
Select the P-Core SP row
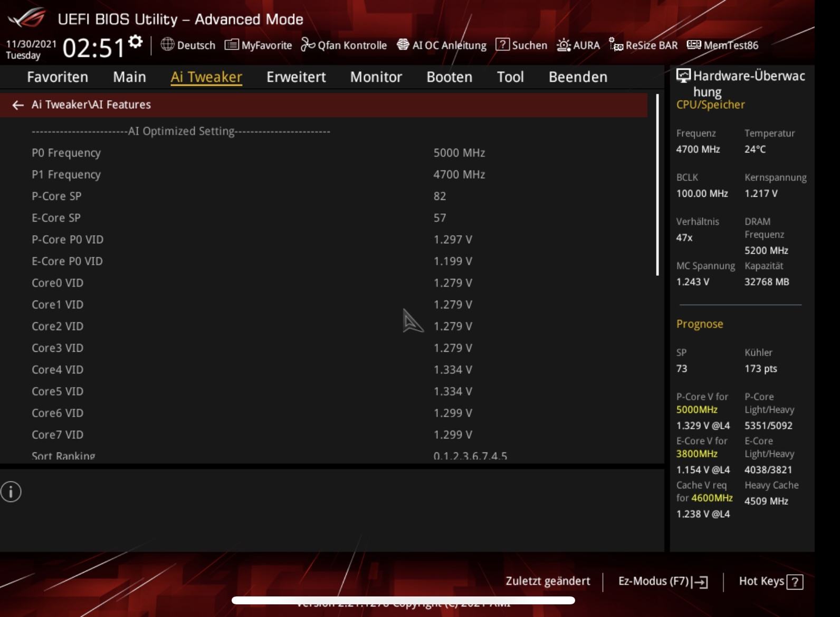pos(323,196)
